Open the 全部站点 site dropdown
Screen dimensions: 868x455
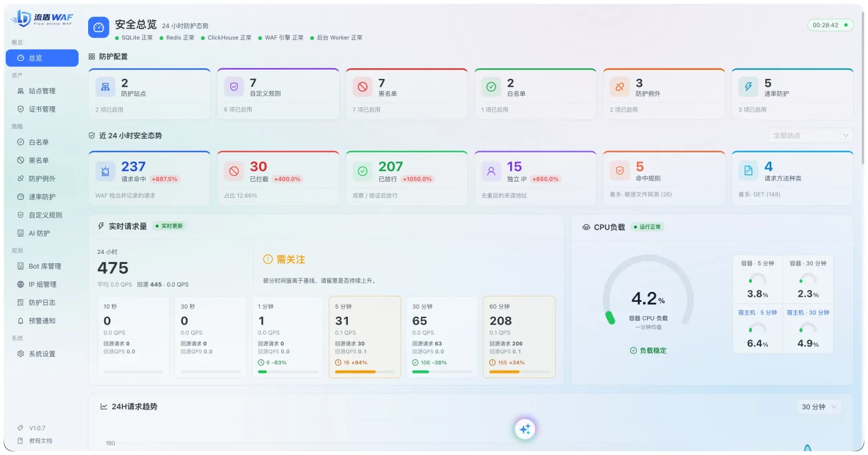[811, 136]
